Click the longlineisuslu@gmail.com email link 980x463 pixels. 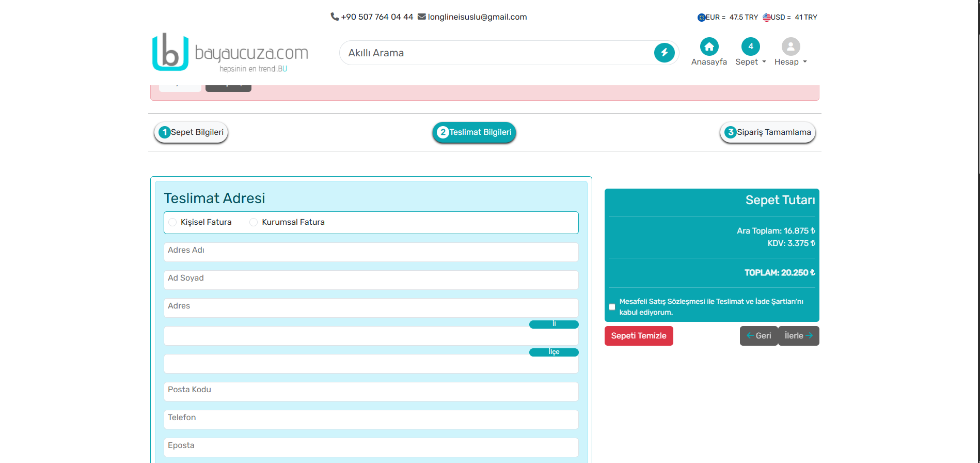(x=477, y=17)
